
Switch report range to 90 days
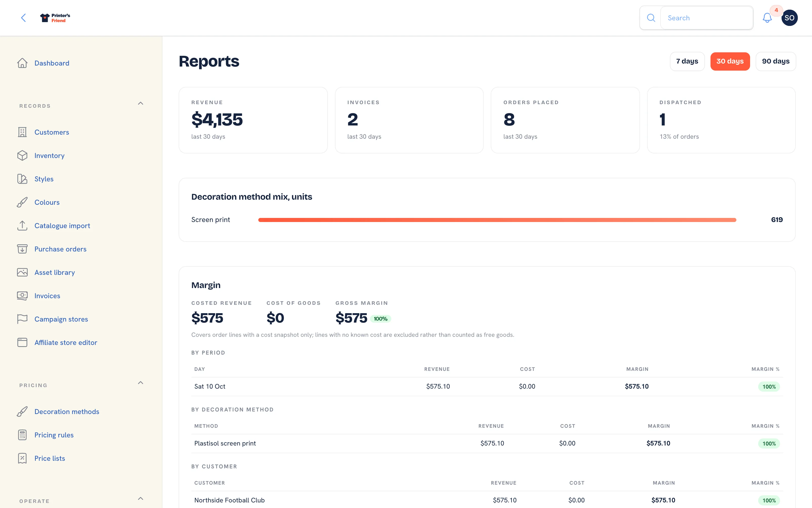tap(775, 61)
